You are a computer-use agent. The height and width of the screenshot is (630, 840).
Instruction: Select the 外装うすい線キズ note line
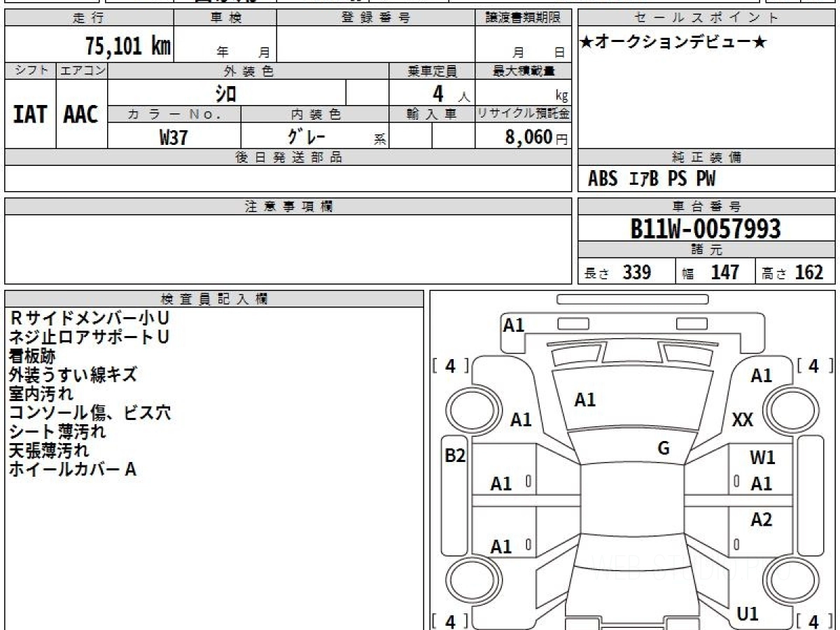(x=73, y=374)
